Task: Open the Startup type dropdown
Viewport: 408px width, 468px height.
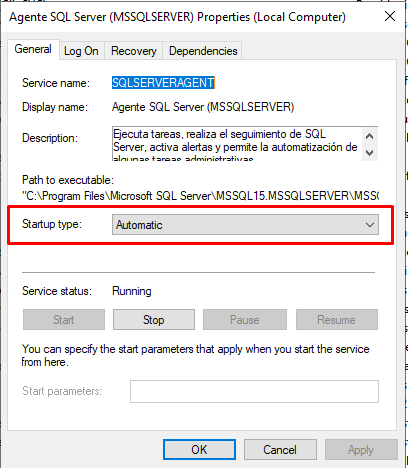Action: 245,225
